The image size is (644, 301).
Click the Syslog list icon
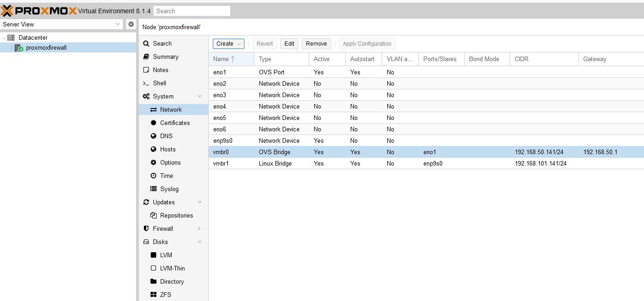(x=153, y=189)
